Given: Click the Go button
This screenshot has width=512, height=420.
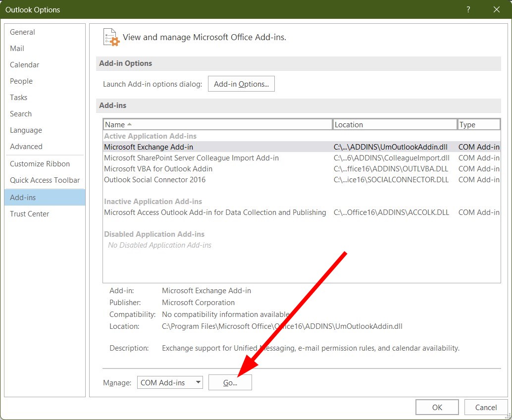Looking at the screenshot, I should point(230,382).
